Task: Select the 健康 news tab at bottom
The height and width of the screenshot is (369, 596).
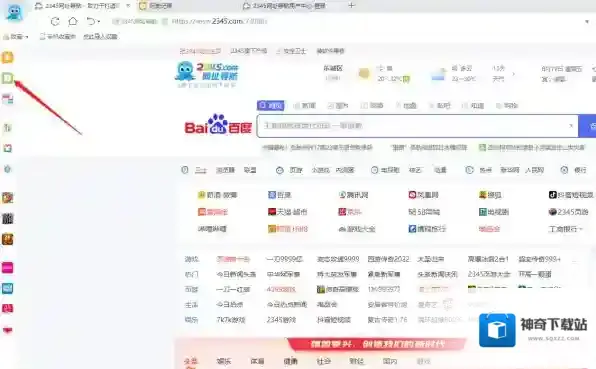Action: click(x=290, y=361)
